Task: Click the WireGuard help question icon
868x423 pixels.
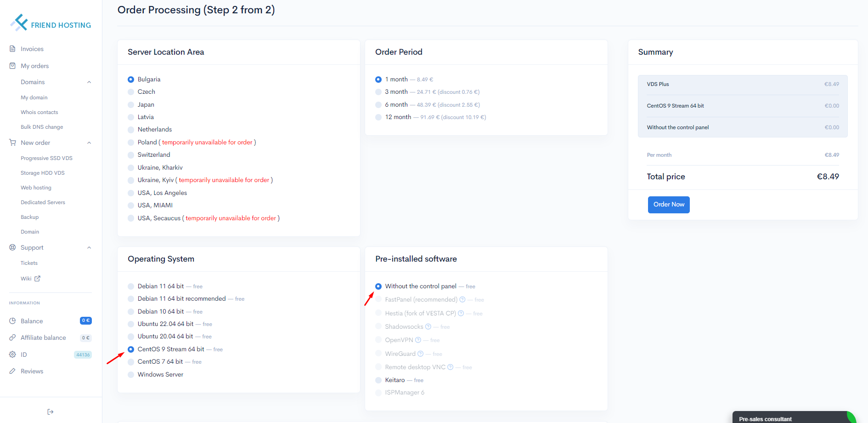Action: tap(420, 354)
